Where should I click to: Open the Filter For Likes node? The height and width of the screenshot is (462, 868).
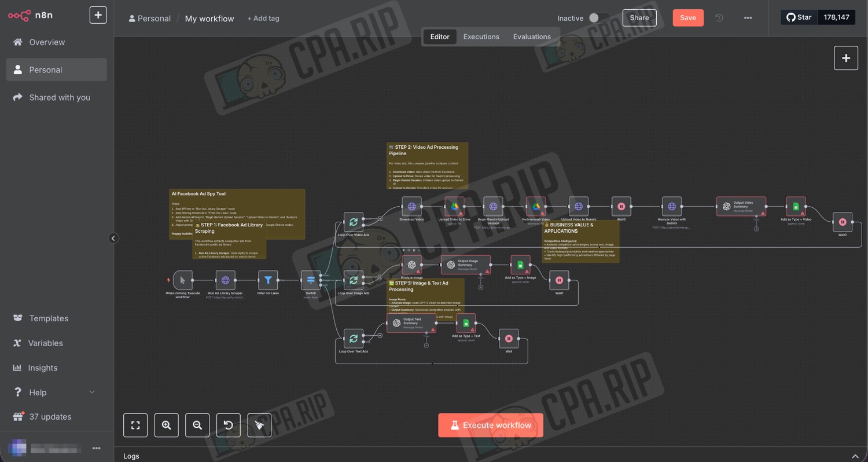(268, 280)
